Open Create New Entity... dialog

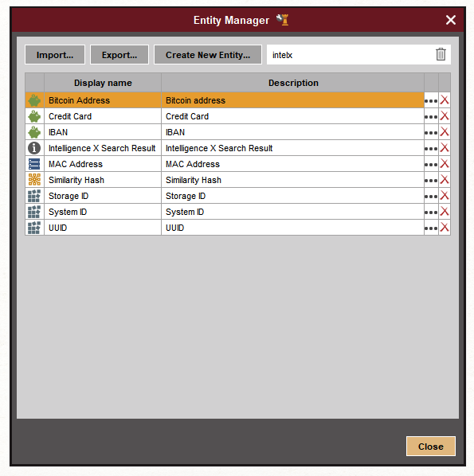tap(208, 55)
